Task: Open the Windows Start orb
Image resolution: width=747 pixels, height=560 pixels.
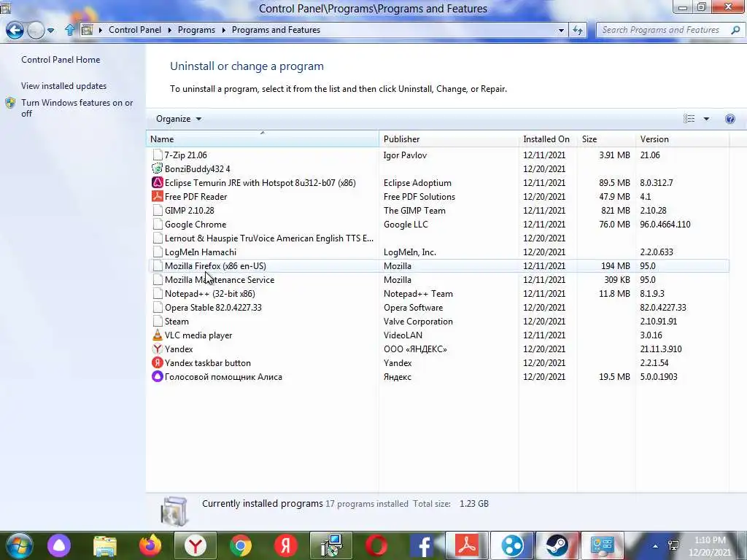Action: point(20,545)
